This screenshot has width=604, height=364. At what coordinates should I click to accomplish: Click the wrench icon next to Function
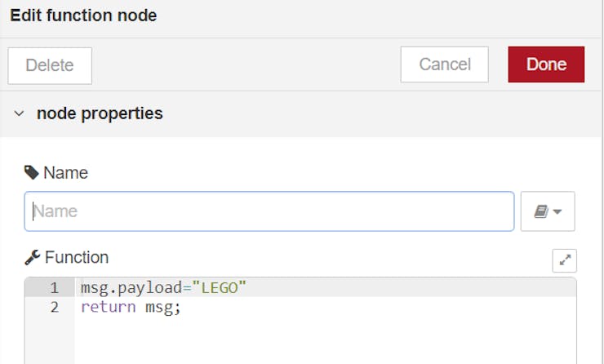[33, 257]
